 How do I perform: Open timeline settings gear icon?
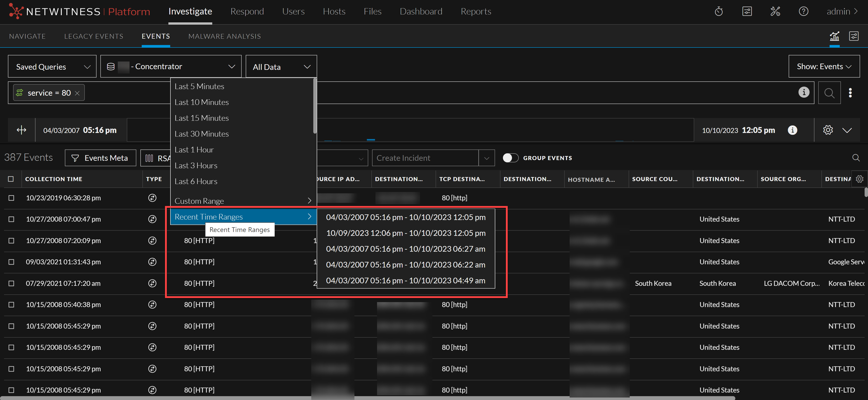[828, 130]
